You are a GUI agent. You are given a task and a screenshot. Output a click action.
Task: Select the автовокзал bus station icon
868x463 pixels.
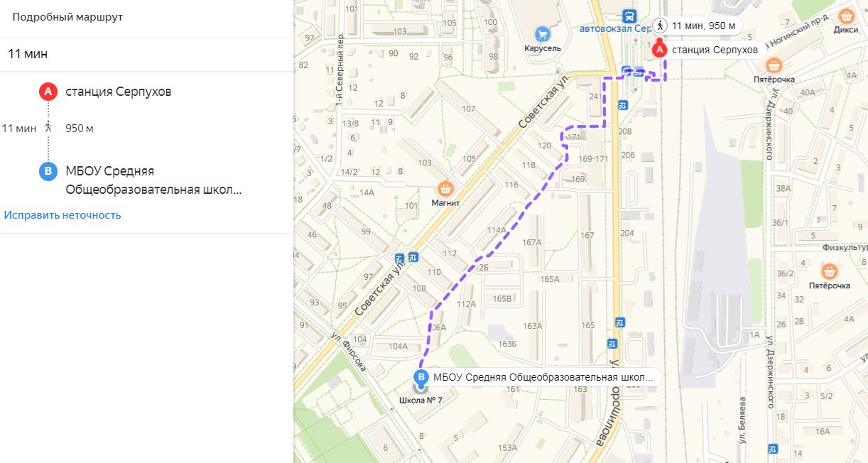tap(628, 16)
